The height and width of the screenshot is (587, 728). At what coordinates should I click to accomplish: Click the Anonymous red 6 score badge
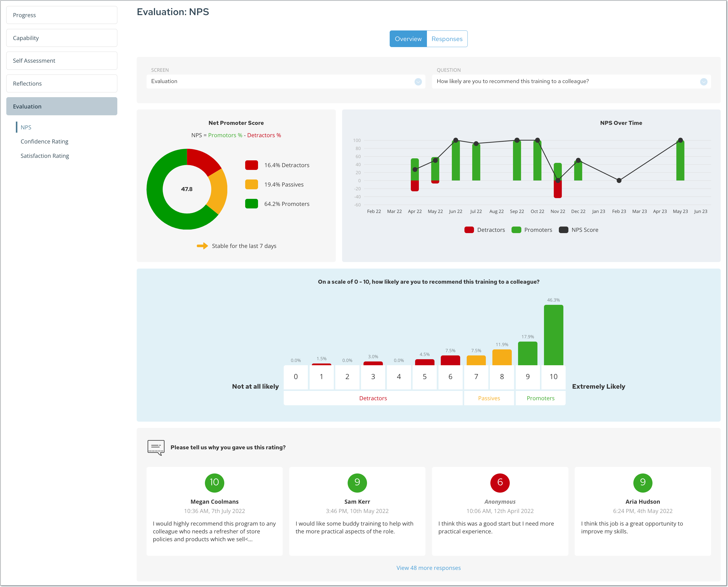pos(500,483)
